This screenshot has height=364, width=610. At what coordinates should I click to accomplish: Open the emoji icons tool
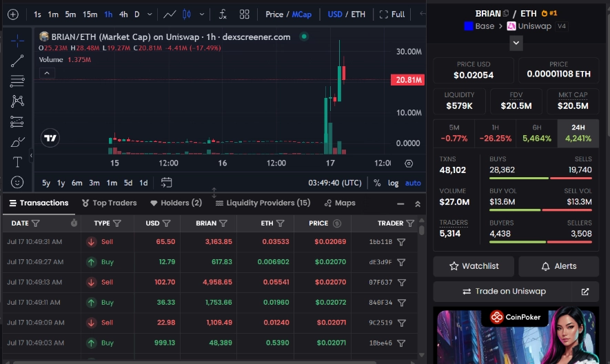[x=17, y=182]
